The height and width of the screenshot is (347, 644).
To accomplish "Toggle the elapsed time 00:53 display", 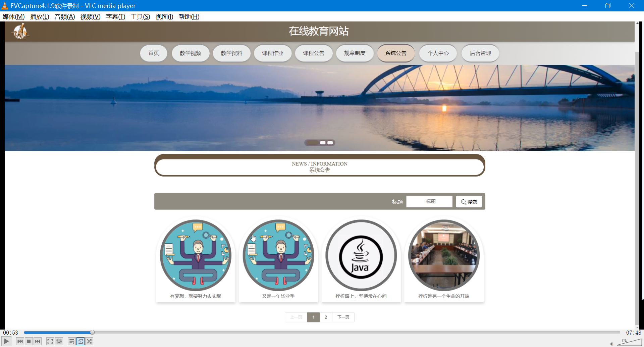I will click(11, 333).
